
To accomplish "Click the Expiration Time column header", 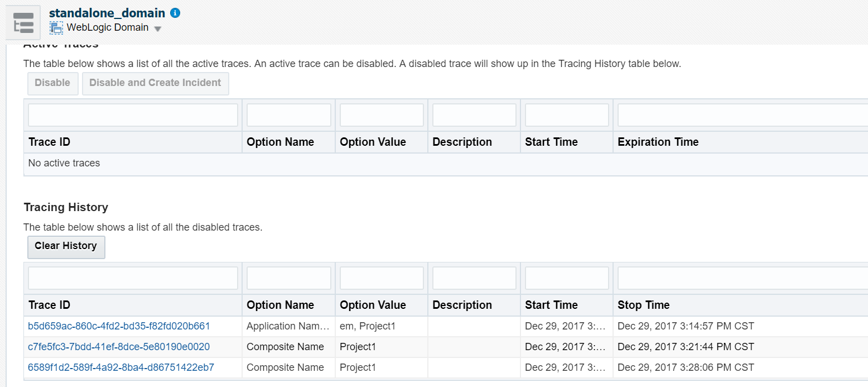I will (657, 142).
